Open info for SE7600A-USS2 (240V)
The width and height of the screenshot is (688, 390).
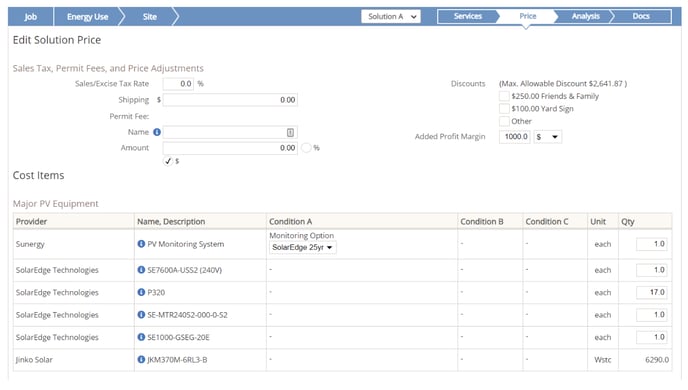[x=141, y=270]
